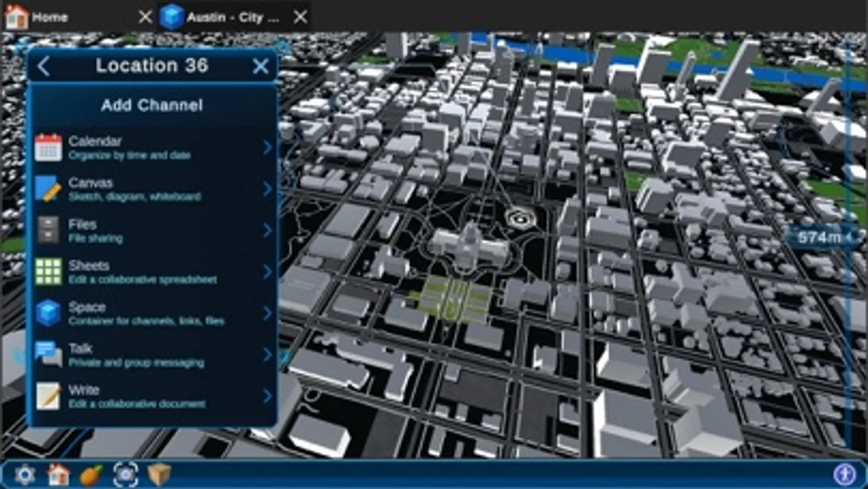Viewport: 868px width, 489px height.
Task: Click the home icon in bottom toolbar
Action: click(58, 475)
